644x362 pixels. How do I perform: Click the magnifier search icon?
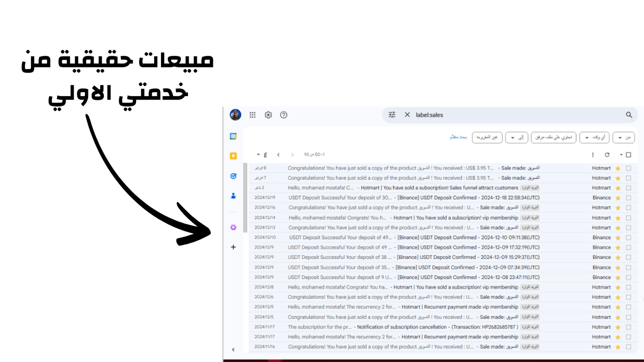point(629,115)
